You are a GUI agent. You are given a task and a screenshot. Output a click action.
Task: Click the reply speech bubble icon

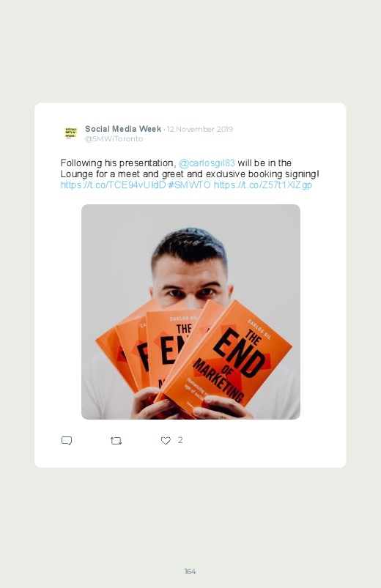(67, 441)
